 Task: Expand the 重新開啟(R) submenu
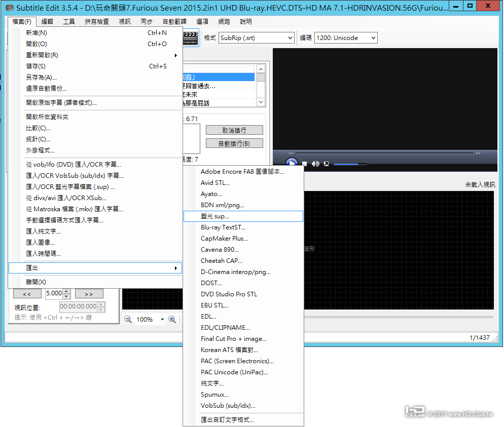coord(95,55)
